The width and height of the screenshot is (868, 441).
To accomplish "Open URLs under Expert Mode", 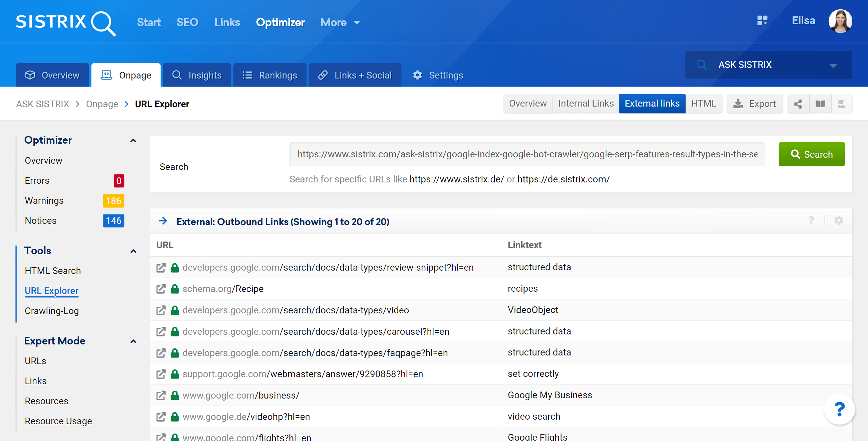I will [x=35, y=361].
